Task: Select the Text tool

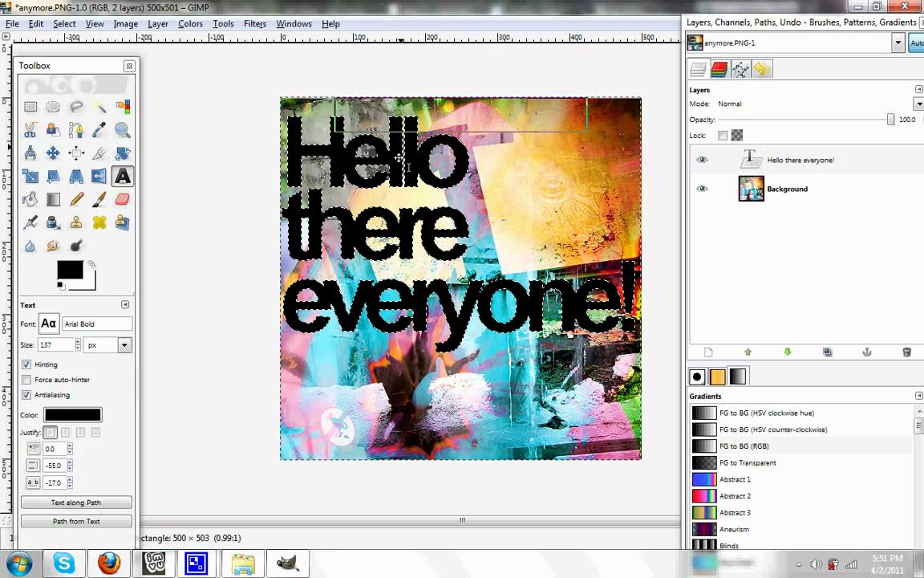Action: [x=122, y=177]
